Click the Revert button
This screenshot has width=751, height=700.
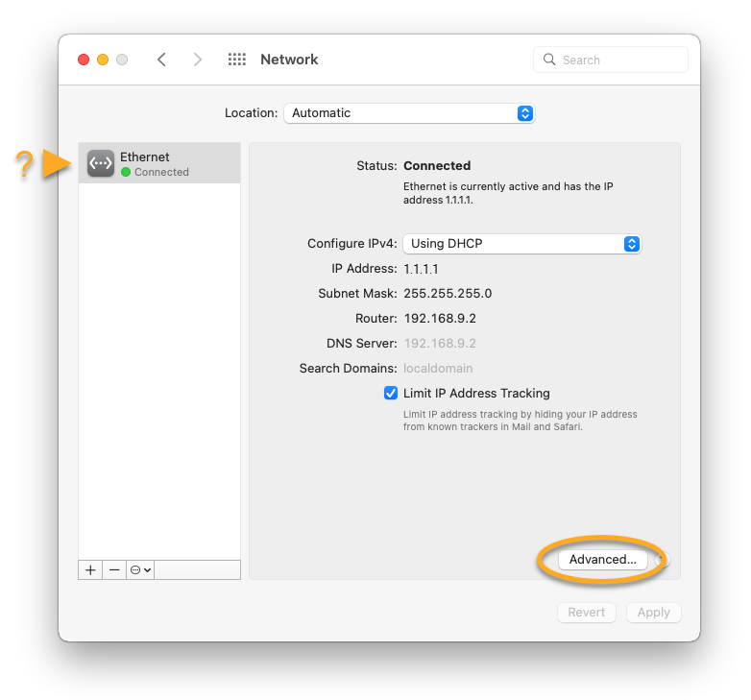coord(586,613)
